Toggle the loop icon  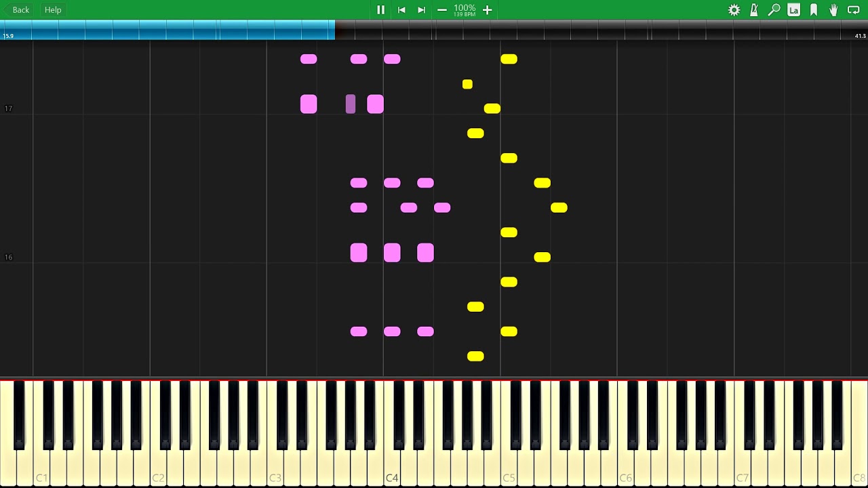tap(854, 9)
